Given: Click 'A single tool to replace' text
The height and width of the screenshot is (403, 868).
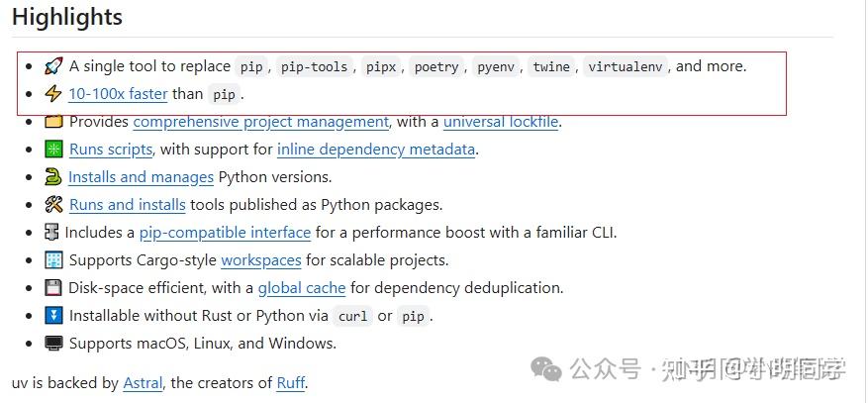Looking at the screenshot, I should (149, 66).
